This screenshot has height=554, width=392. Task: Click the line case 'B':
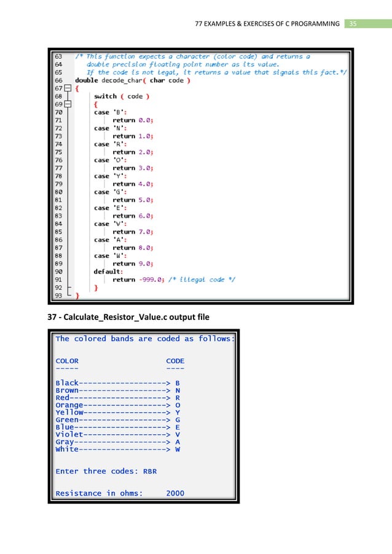tap(110, 112)
